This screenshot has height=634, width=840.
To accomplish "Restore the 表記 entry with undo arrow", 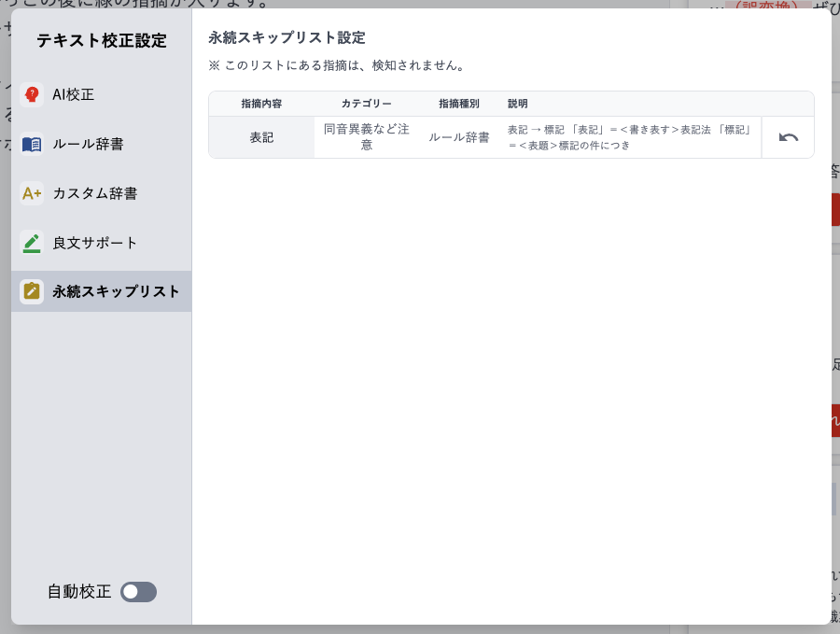I will [788, 137].
